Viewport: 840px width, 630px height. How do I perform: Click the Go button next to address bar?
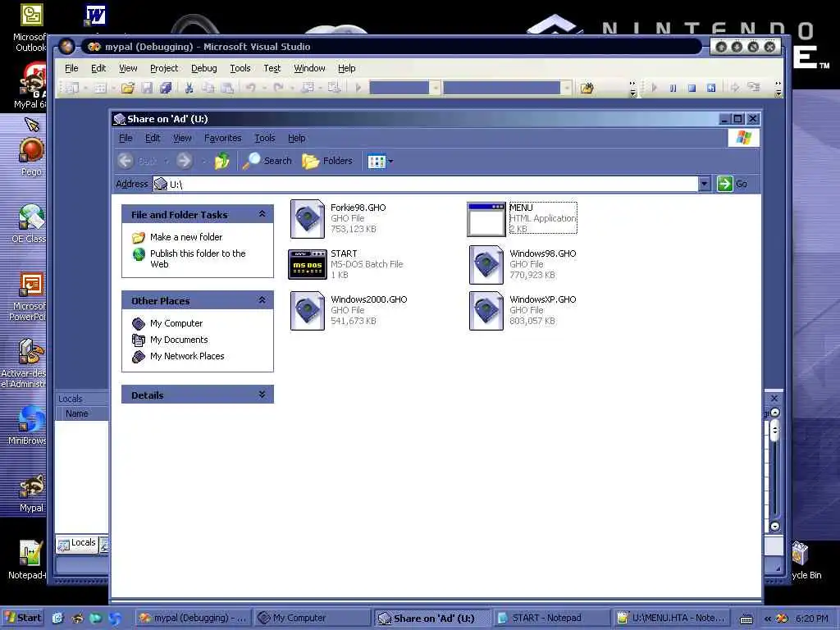pos(733,184)
